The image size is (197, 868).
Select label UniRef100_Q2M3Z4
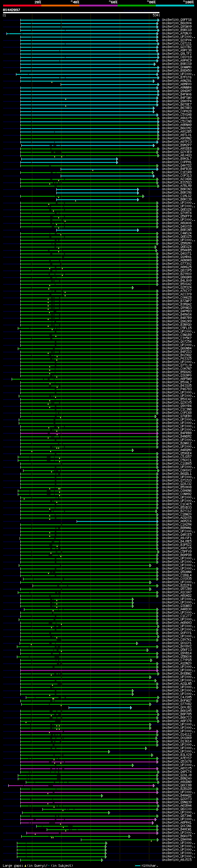tap(177, 288)
